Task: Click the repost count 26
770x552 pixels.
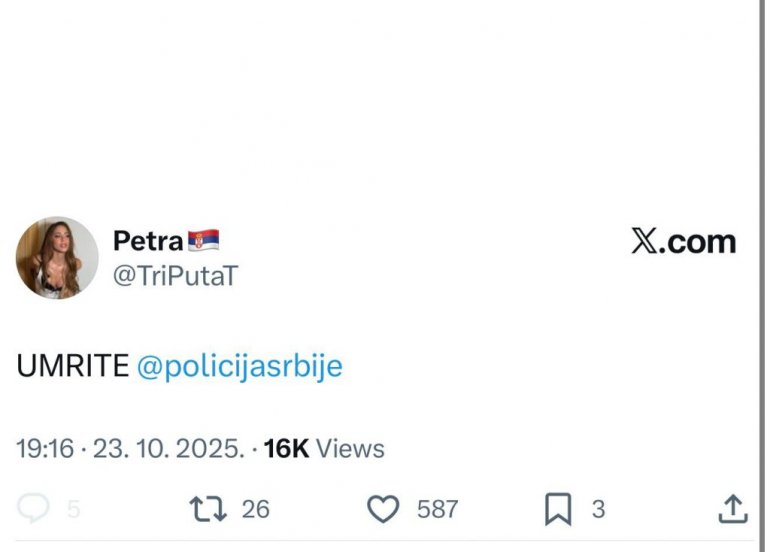Action: point(255,509)
